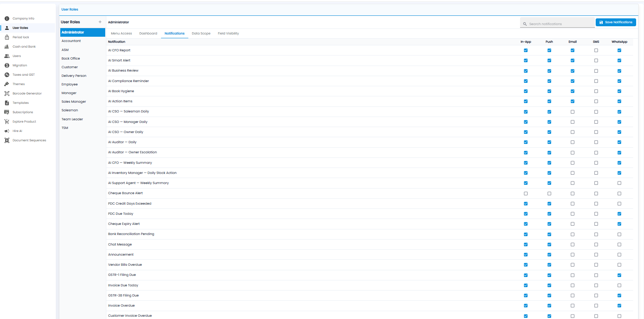Open the Data Scope tab

[x=201, y=33]
